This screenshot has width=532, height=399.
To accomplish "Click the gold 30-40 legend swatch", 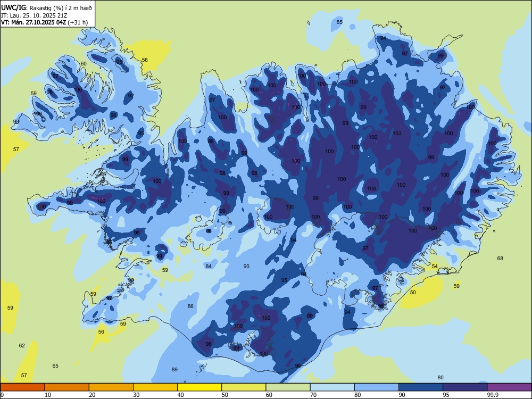I will click(x=155, y=387).
